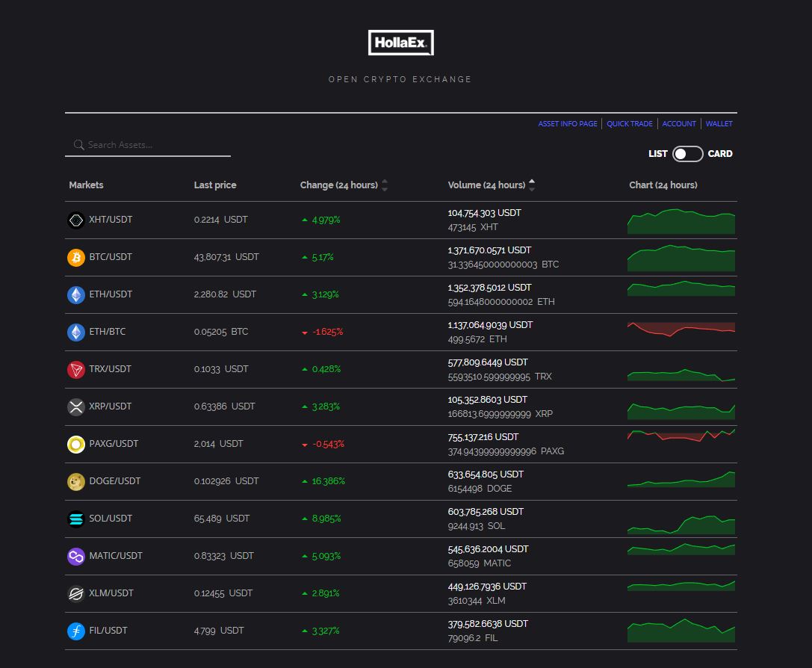Switch the view toggle to CARD mode
Screen dimensions: 812x668
688,153
